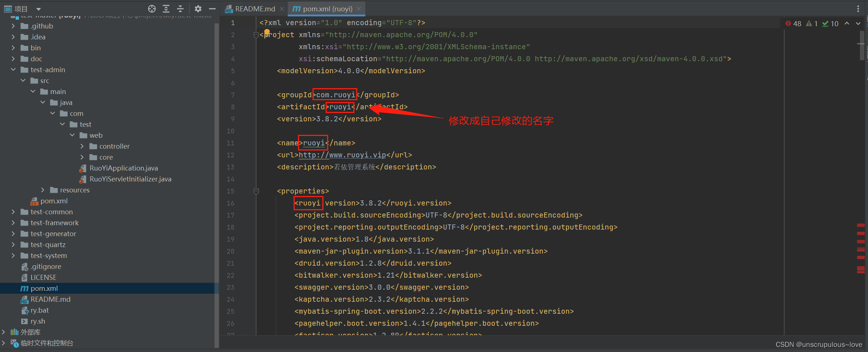The height and width of the screenshot is (352, 868).
Task: Collapse the main folder
Action: pos(33,91)
